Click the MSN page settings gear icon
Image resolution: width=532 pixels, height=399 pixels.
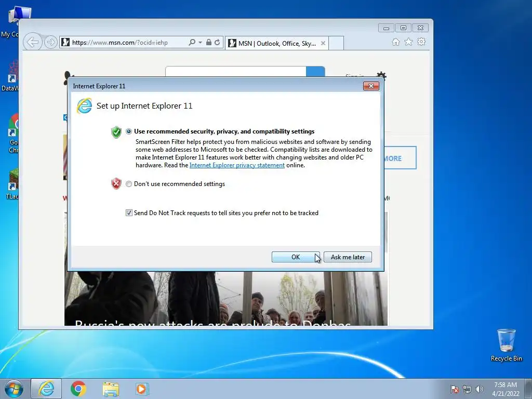pos(381,75)
